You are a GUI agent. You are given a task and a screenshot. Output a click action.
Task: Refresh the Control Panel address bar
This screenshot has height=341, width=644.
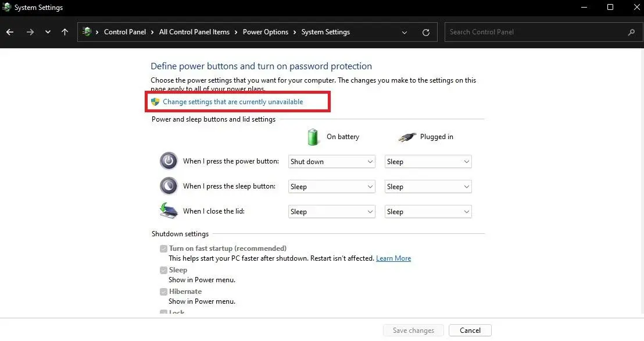[x=426, y=32]
